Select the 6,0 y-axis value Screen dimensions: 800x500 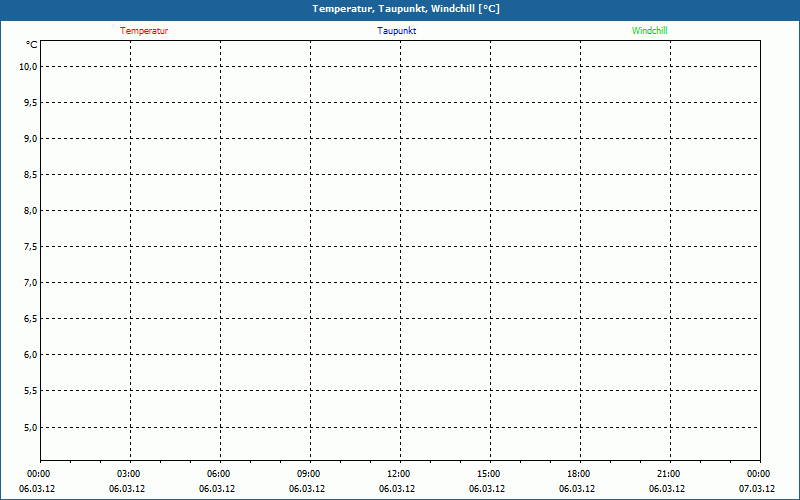click(x=31, y=355)
